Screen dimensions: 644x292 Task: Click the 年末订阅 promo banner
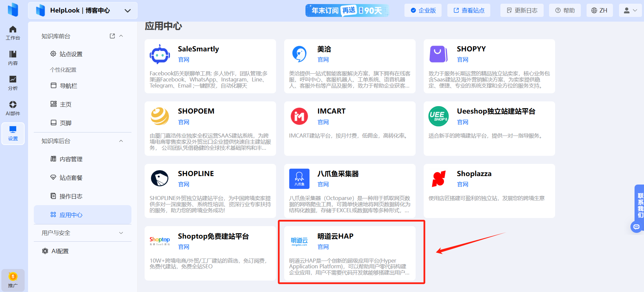[x=347, y=10]
